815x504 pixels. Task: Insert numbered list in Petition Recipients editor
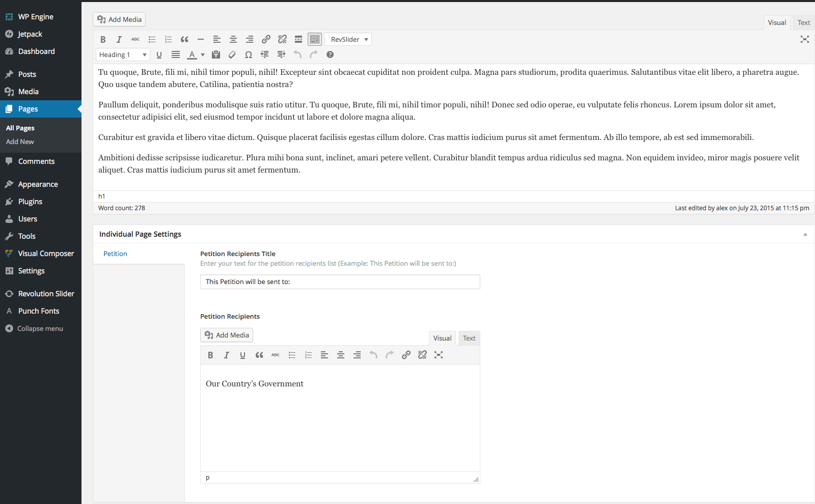(x=308, y=355)
